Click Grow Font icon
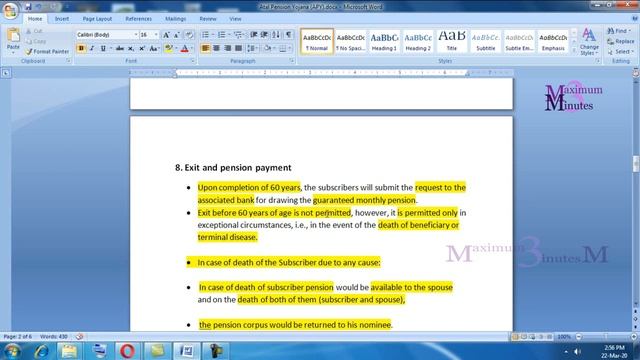This screenshot has width=640, height=360. [166, 35]
